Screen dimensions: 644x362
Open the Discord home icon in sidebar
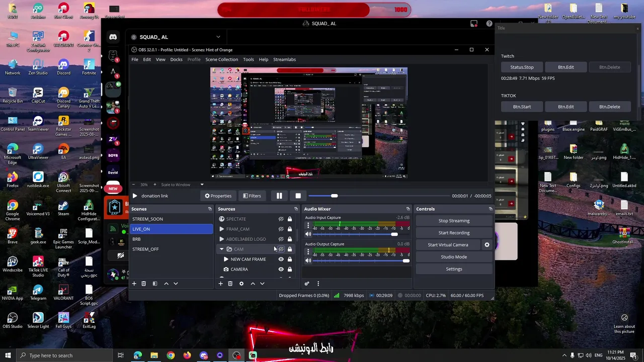coord(113,37)
